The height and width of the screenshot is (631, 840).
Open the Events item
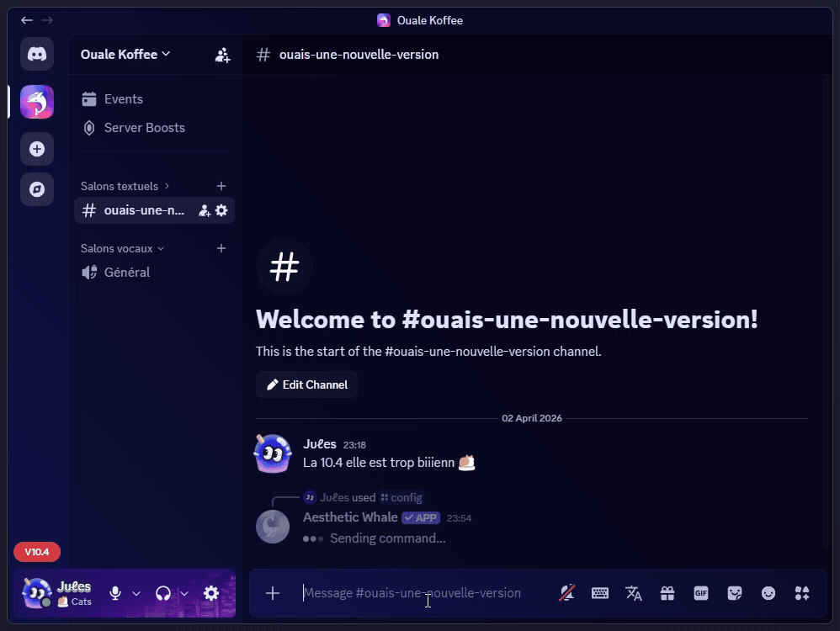click(x=123, y=99)
